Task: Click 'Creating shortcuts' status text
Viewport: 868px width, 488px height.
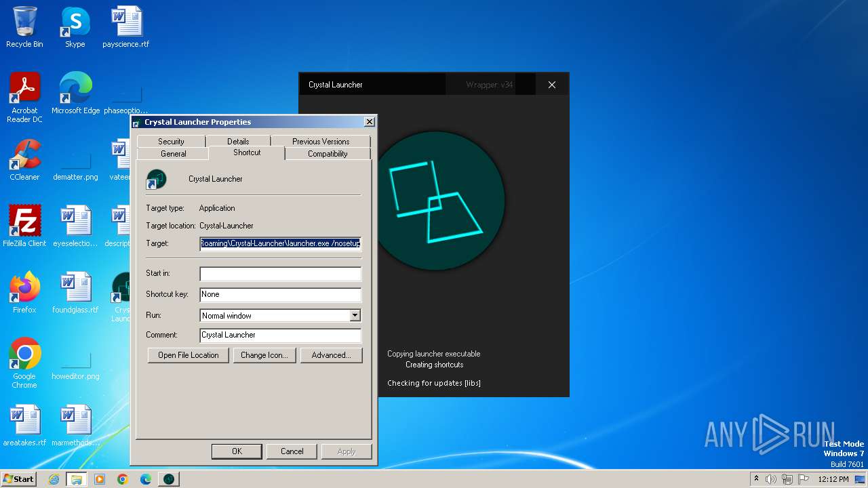Action: point(434,365)
